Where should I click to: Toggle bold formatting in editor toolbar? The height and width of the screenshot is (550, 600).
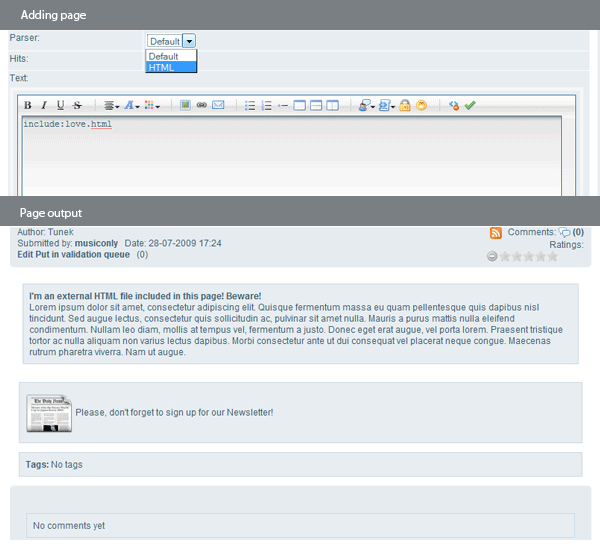pyautogui.click(x=28, y=105)
